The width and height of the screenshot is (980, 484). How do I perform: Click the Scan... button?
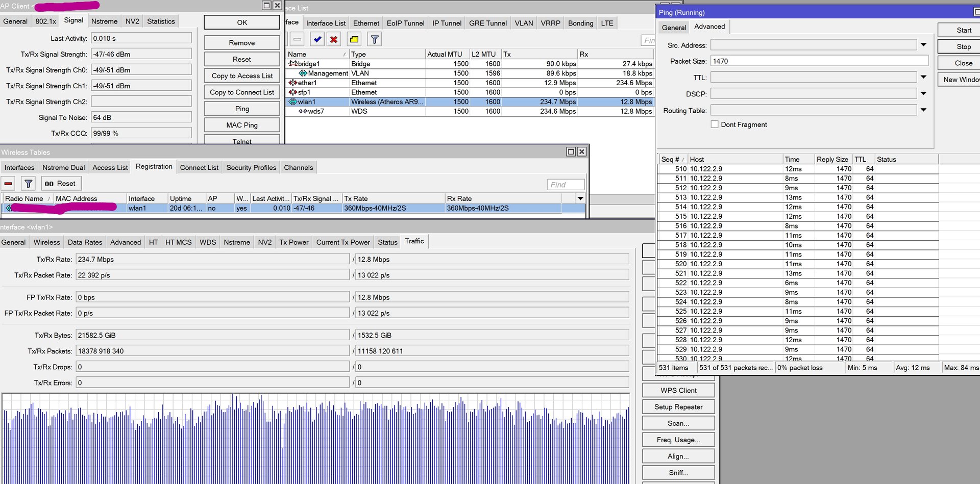click(678, 423)
